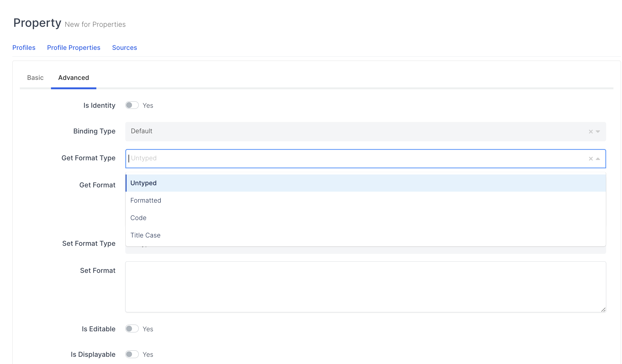Switch to the Basic tab
This screenshot has width=622, height=364.
35,78
